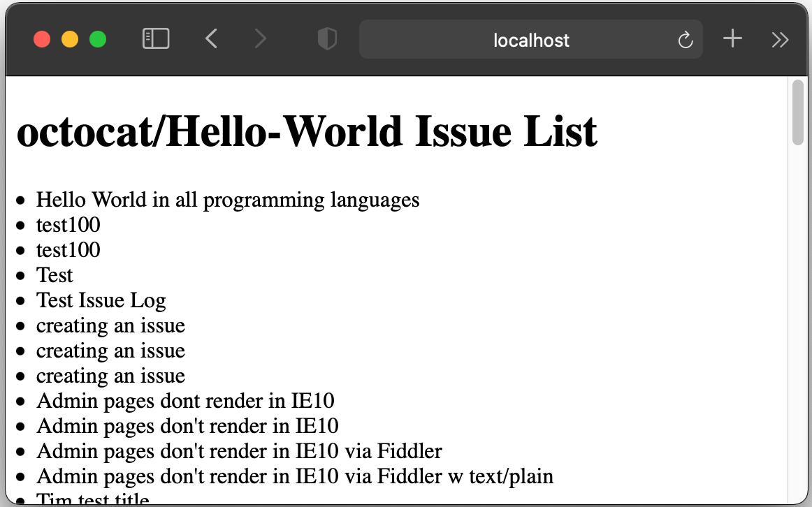Screen dimensions: 812x507
Task: Click the forward navigation chevron
Action: 261,39
